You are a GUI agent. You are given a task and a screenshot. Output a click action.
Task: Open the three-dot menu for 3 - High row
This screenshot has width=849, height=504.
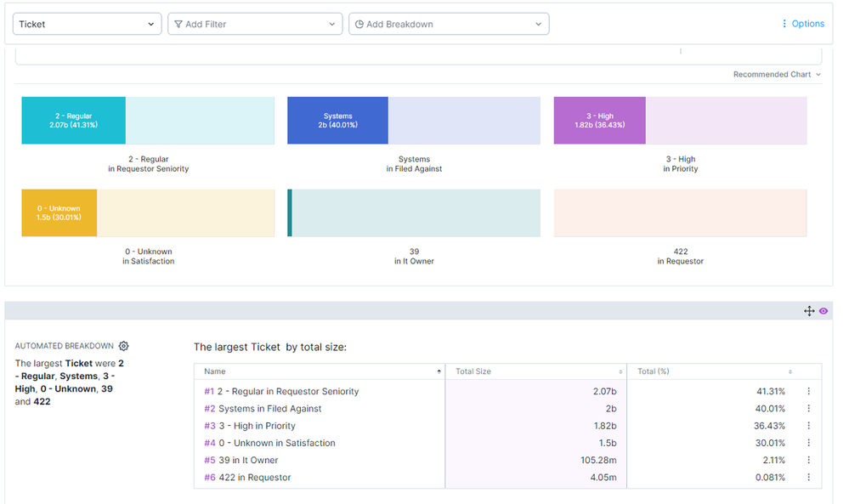pyautogui.click(x=808, y=426)
